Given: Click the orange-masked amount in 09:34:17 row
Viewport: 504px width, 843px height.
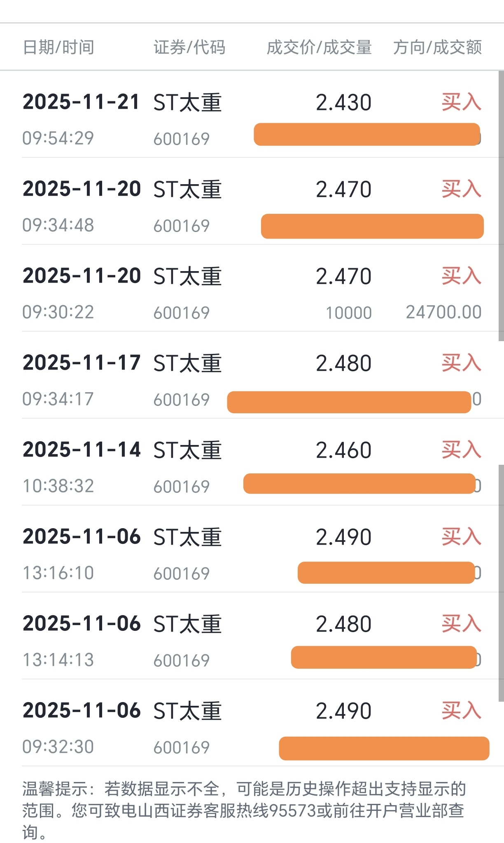Looking at the screenshot, I should 349,402.
